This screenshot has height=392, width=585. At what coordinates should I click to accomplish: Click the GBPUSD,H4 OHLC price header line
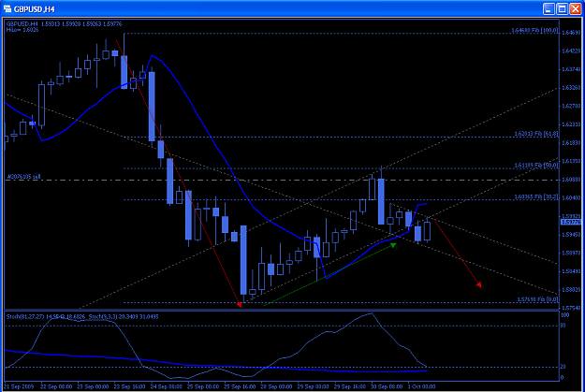(x=64, y=24)
